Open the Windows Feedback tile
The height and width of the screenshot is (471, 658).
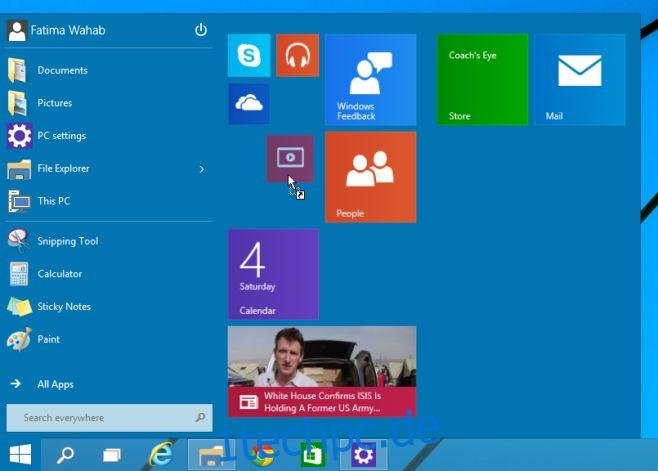pyautogui.click(x=371, y=79)
